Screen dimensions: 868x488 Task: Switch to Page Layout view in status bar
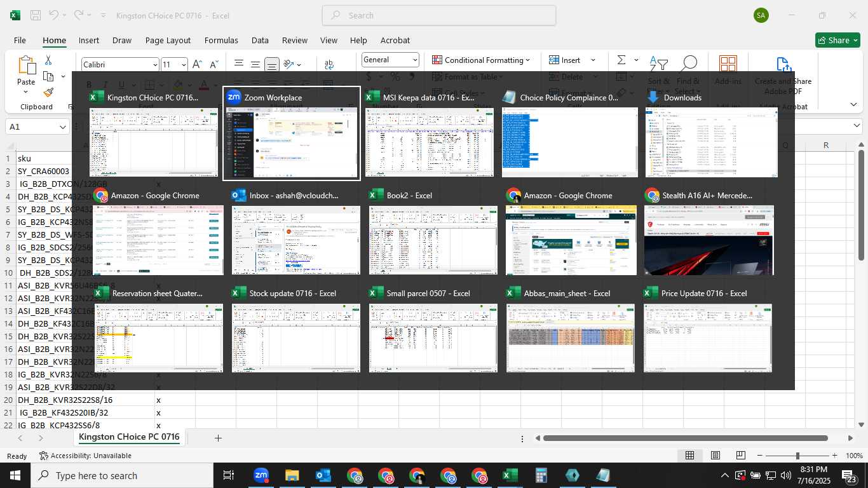[715, 456]
